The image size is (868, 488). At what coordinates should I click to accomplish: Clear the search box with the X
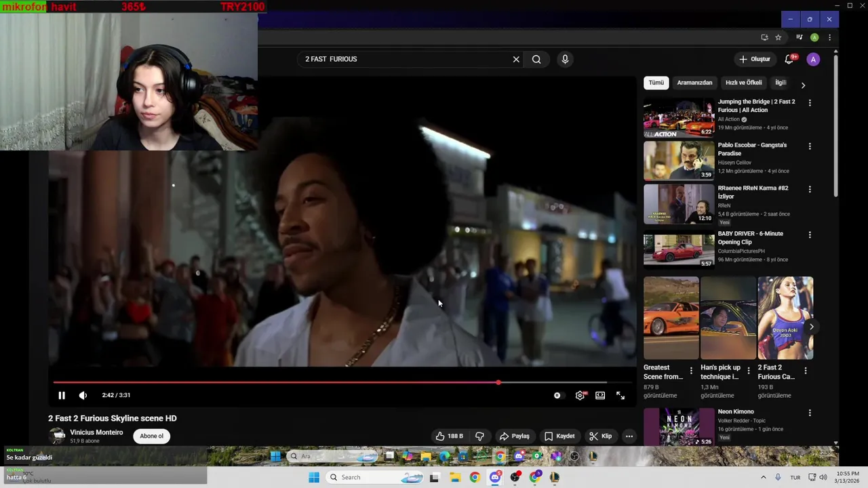tap(516, 59)
